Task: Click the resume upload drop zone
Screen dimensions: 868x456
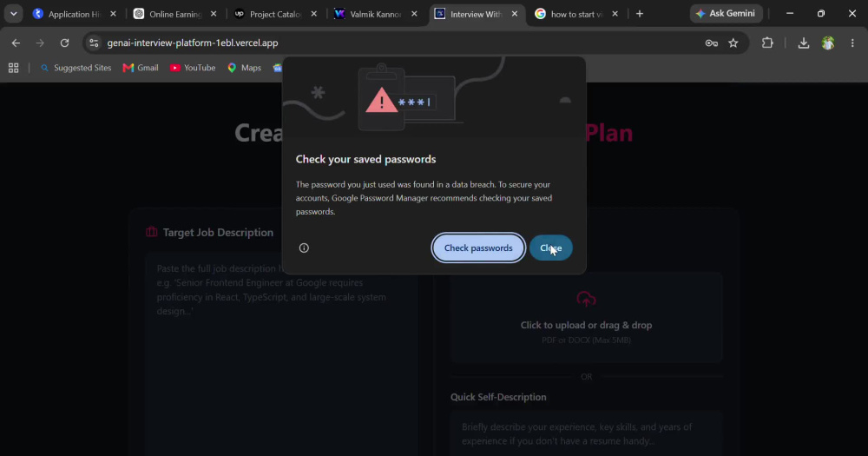Action: pos(586,317)
